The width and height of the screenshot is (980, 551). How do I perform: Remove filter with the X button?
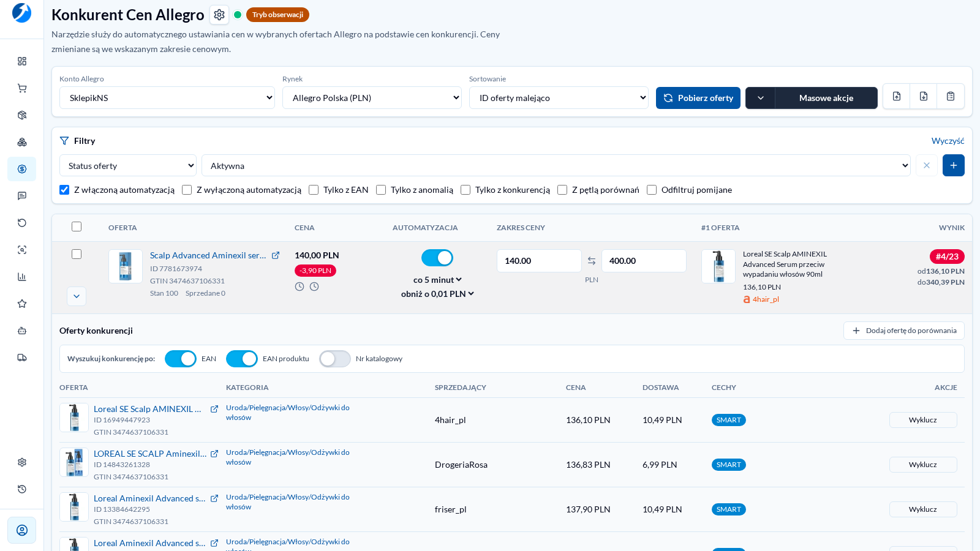pyautogui.click(x=927, y=165)
